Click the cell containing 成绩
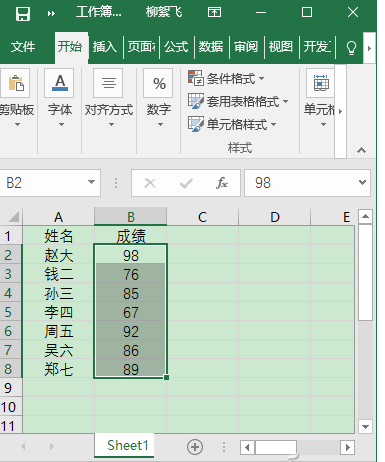The height and width of the screenshot is (462, 385). click(x=131, y=236)
